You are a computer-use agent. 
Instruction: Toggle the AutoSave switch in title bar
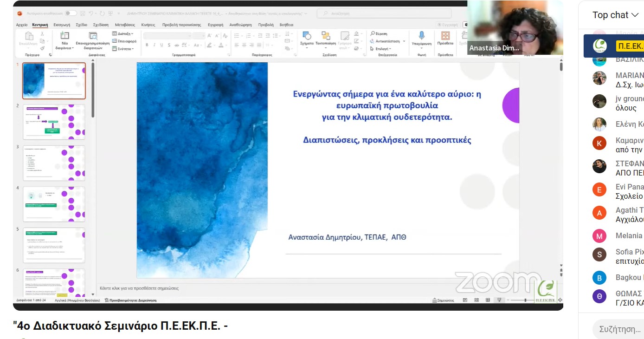[71, 13]
